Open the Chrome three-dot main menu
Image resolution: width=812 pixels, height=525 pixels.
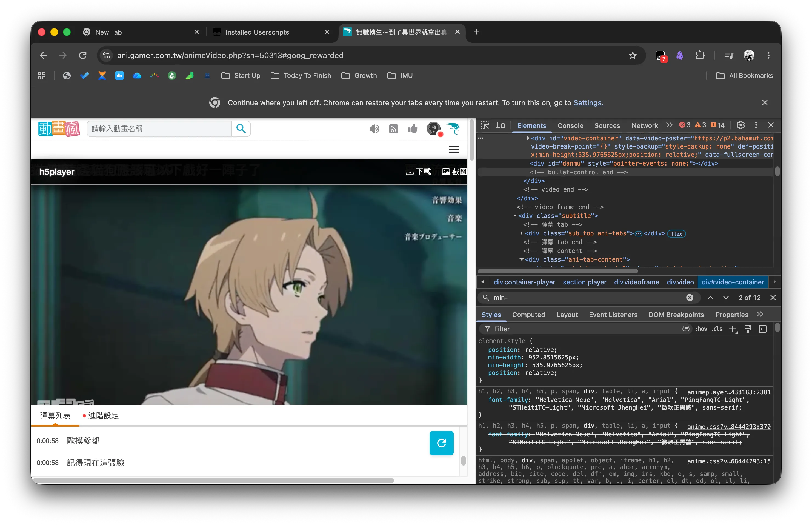point(768,55)
